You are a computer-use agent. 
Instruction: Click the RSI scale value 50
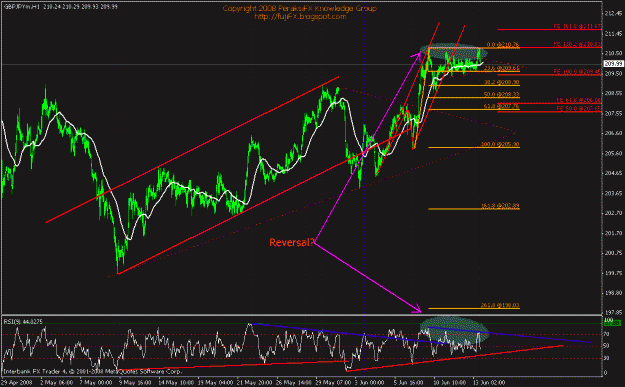(607, 346)
